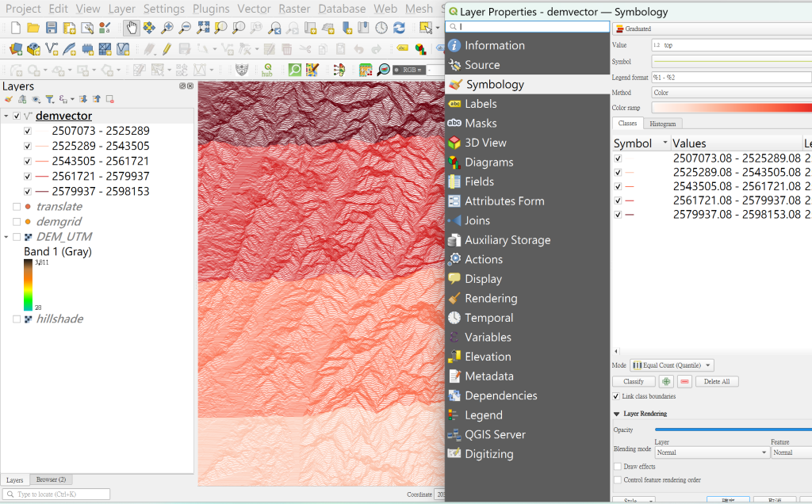
Task: Open the Value field dropdown
Action: (x=731, y=45)
